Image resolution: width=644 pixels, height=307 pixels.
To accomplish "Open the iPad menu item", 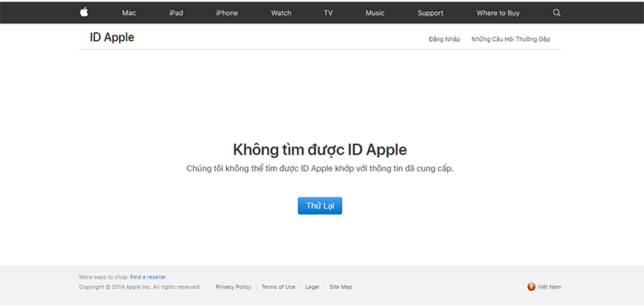I will pyautogui.click(x=175, y=13).
